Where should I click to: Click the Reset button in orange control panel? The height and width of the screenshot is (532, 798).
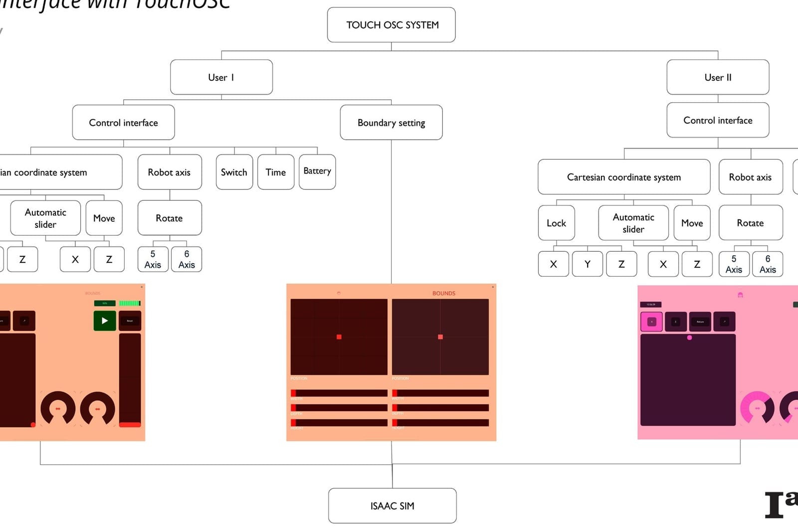130,321
